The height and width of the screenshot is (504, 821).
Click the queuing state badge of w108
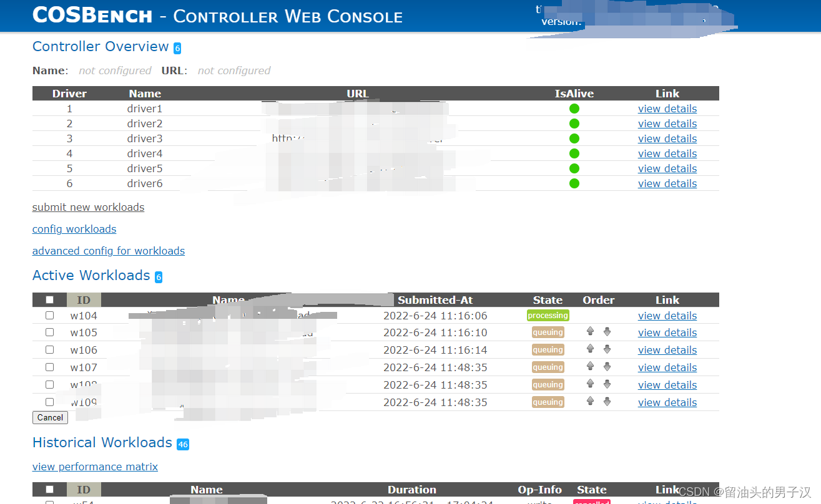point(548,384)
